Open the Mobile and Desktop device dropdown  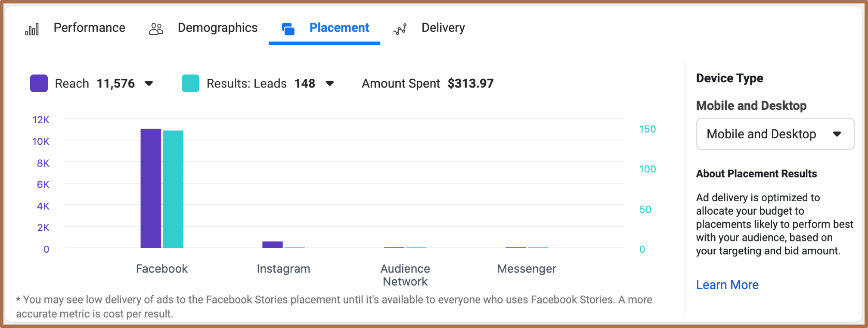775,134
